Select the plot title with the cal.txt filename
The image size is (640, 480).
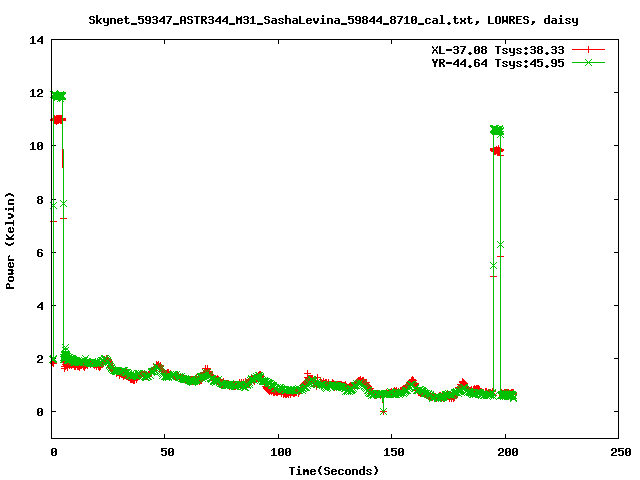[333, 19]
